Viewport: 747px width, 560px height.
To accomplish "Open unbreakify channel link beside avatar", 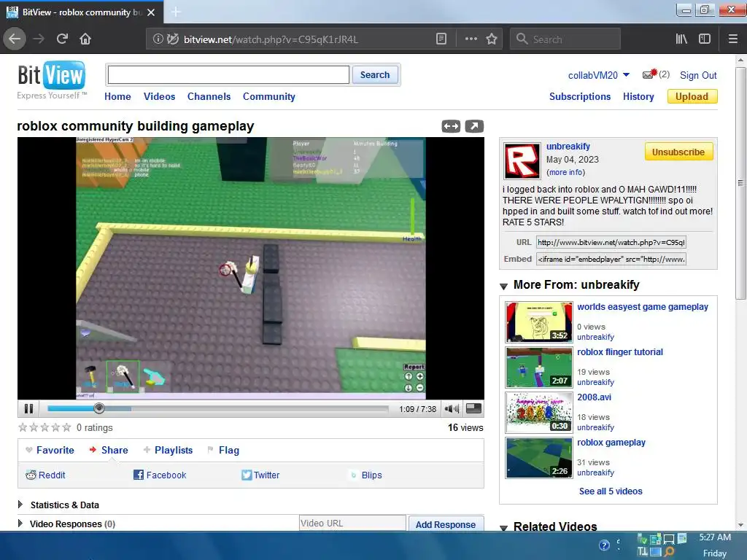I will click(568, 146).
